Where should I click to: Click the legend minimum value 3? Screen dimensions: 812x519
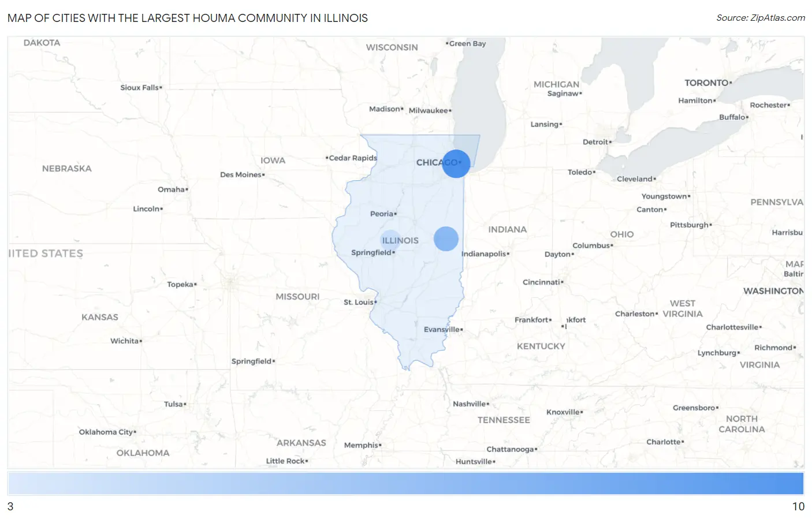10,506
